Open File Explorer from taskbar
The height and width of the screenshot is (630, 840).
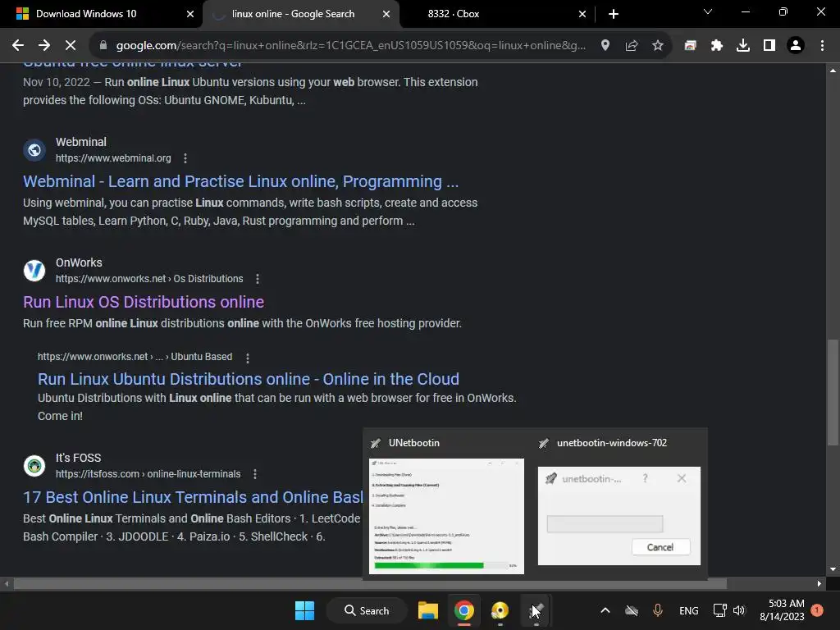click(x=428, y=610)
